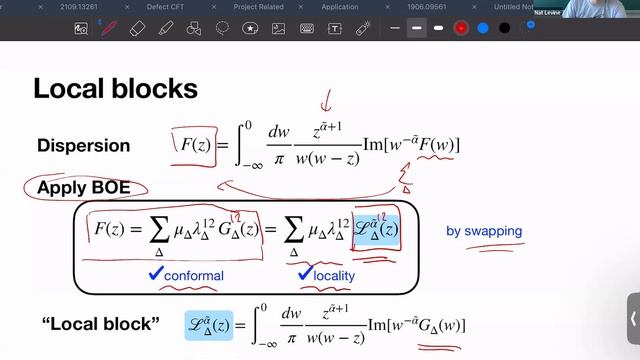The height and width of the screenshot is (360, 640).
Task: Switch to the Untitled Notebook tab
Action: tap(513, 7)
